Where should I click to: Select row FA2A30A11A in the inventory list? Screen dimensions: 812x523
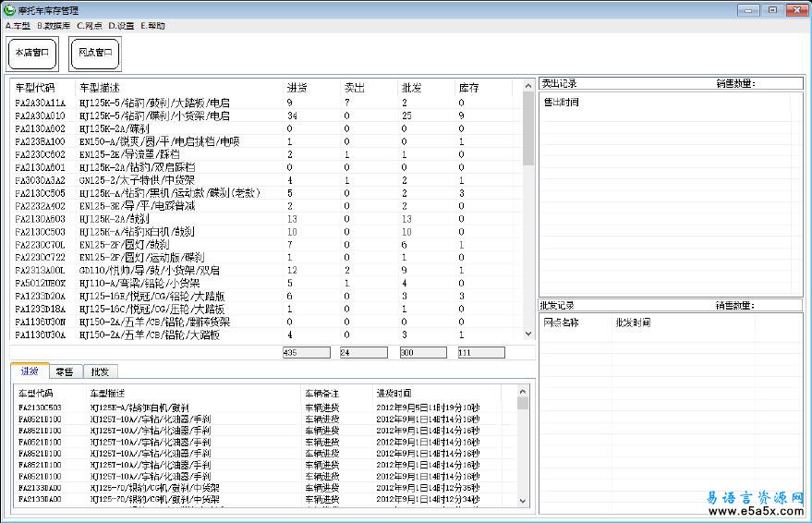click(41, 103)
